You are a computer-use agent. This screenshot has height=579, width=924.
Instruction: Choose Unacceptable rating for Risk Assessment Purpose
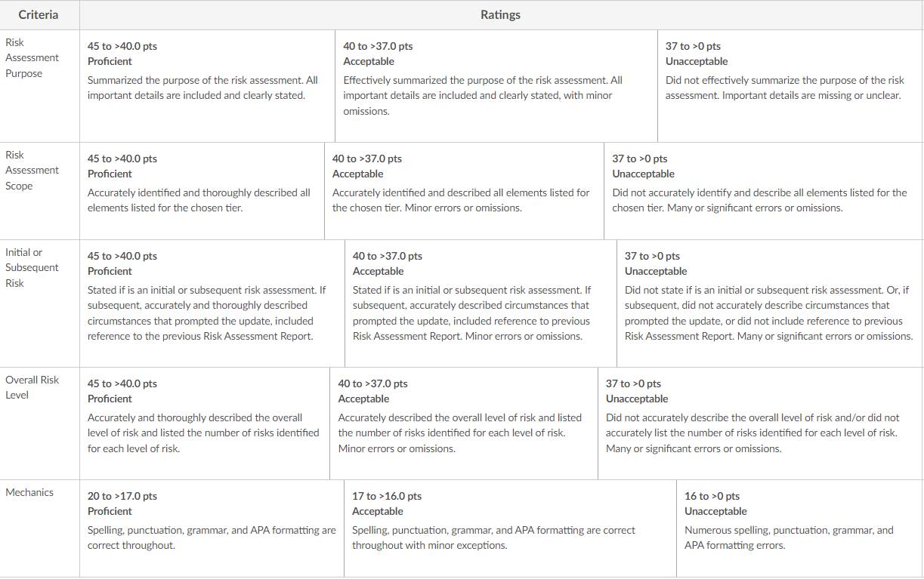tap(790, 86)
